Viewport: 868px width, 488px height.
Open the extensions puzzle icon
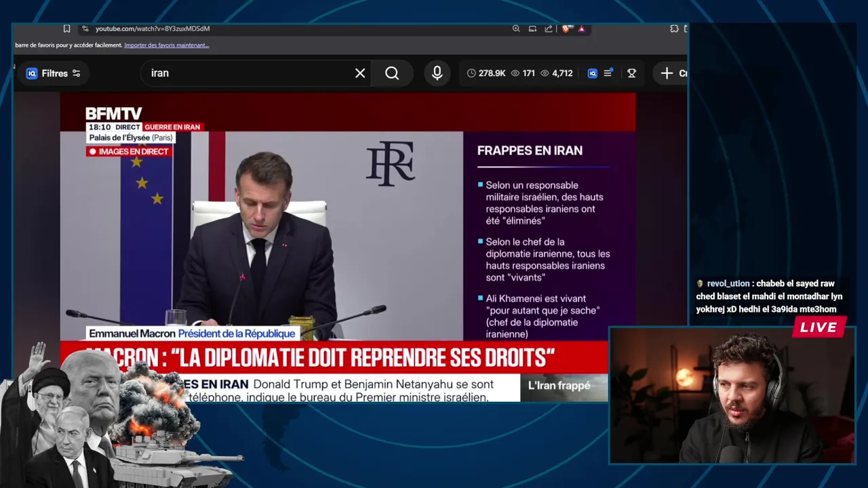674,28
